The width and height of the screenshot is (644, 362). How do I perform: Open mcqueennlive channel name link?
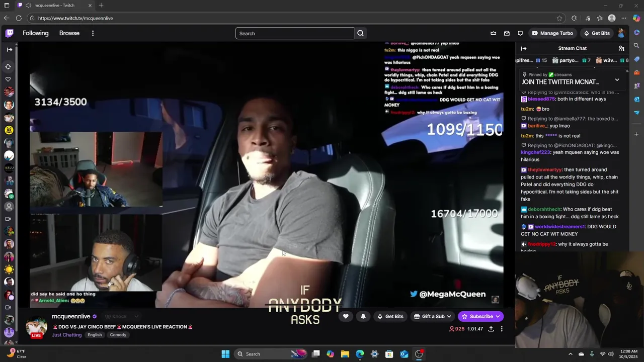click(71, 316)
